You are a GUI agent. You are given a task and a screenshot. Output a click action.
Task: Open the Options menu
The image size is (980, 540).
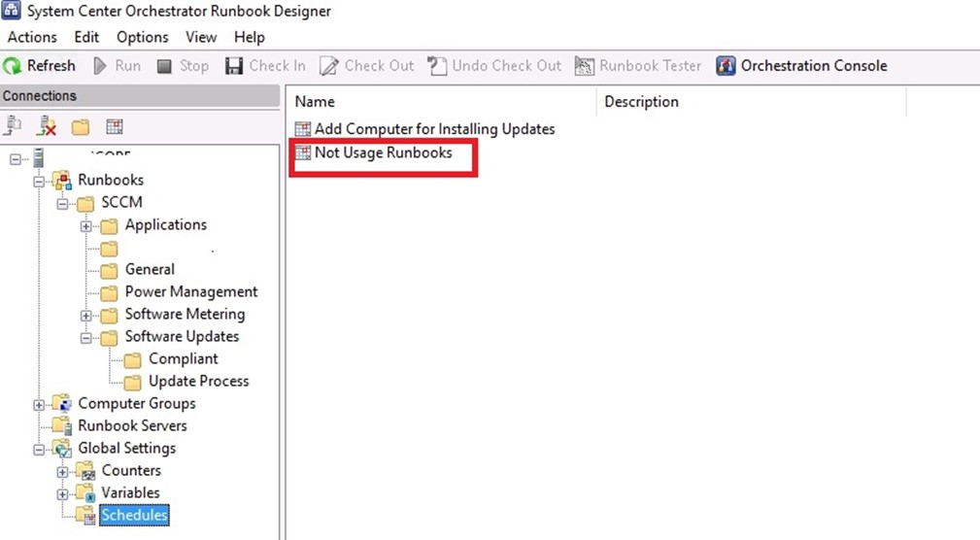tap(143, 38)
